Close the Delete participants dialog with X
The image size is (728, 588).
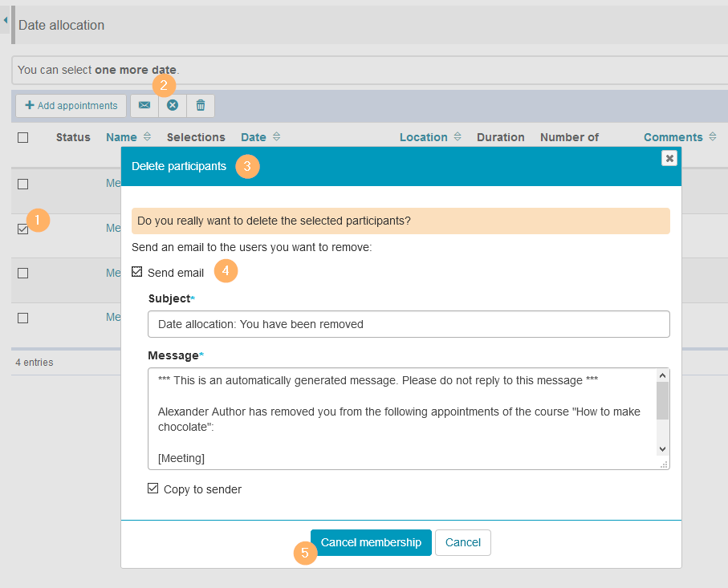click(x=669, y=158)
